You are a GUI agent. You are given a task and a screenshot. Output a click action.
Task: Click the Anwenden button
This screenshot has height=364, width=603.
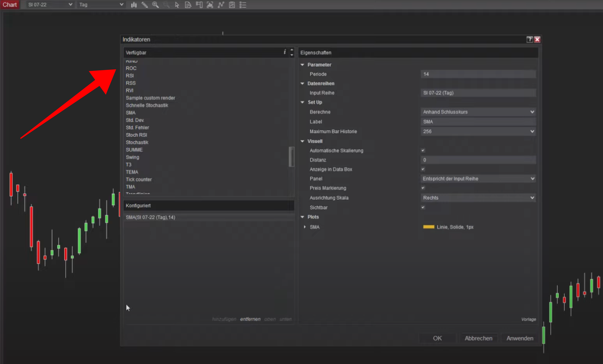[520, 338]
